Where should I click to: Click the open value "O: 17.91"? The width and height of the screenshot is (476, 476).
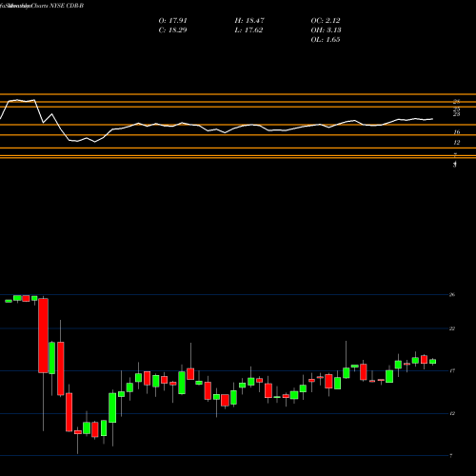coord(172,20)
